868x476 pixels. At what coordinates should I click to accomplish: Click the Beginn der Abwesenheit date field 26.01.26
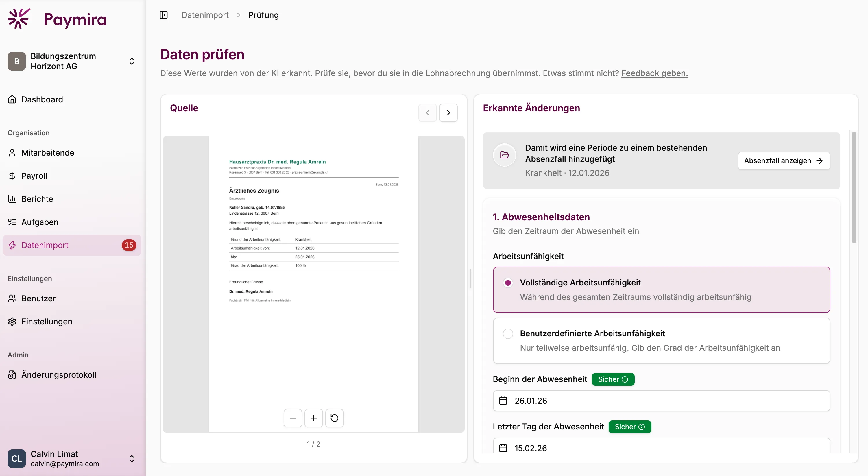point(661,401)
